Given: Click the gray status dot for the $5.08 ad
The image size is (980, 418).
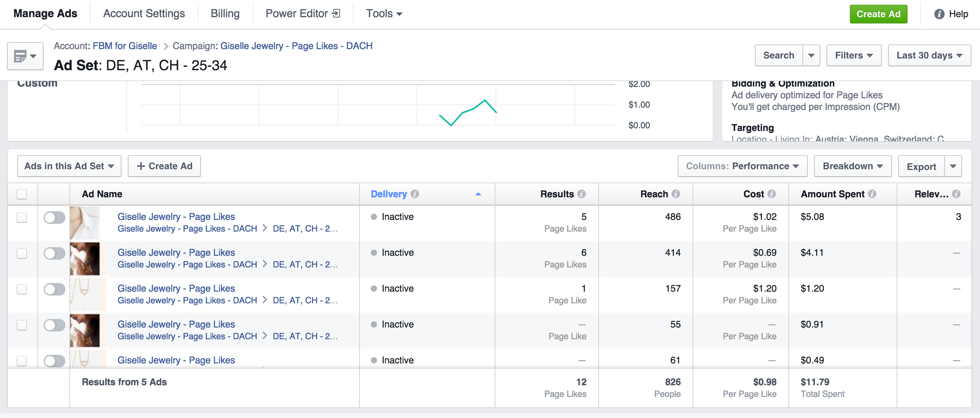Looking at the screenshot, I should 374,217.
